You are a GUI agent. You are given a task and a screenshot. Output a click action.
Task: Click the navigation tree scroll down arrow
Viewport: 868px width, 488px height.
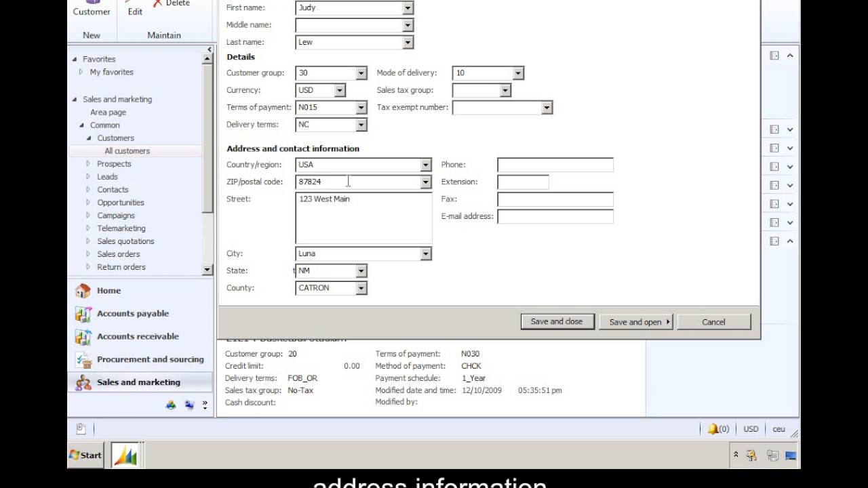pos(208,270)
